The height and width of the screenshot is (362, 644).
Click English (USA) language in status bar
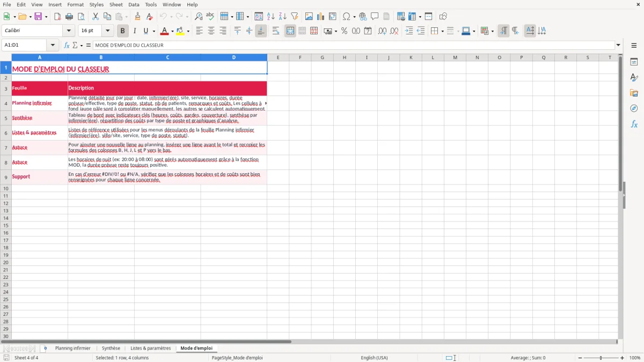tap(374, 358)
